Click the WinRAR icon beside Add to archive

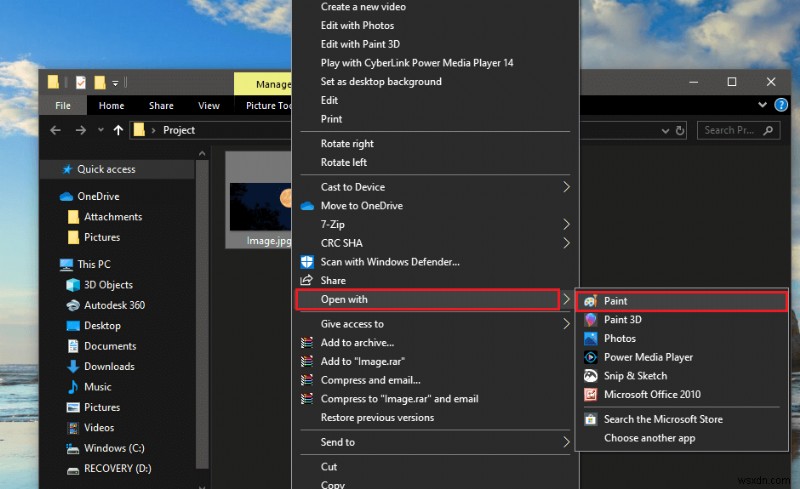307,343
